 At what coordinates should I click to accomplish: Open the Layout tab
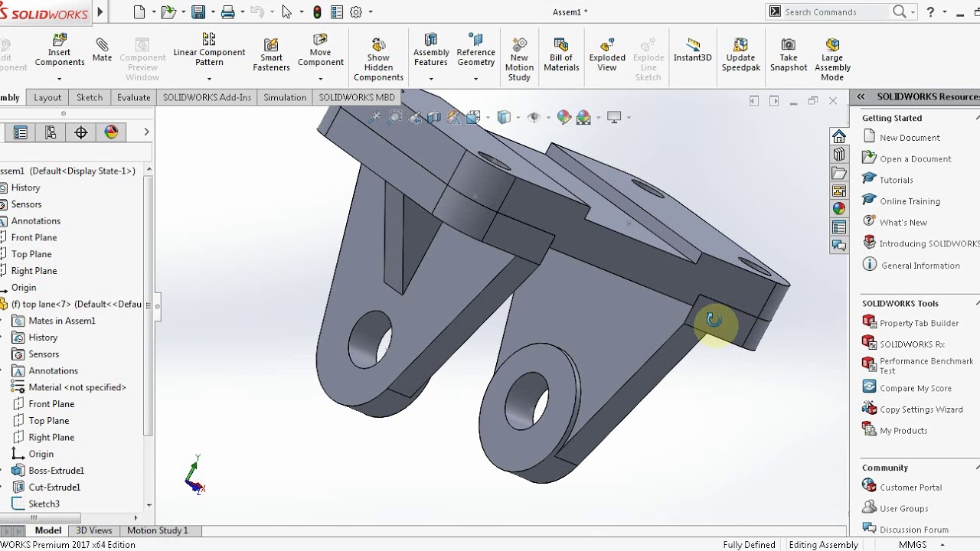point(47,97)
